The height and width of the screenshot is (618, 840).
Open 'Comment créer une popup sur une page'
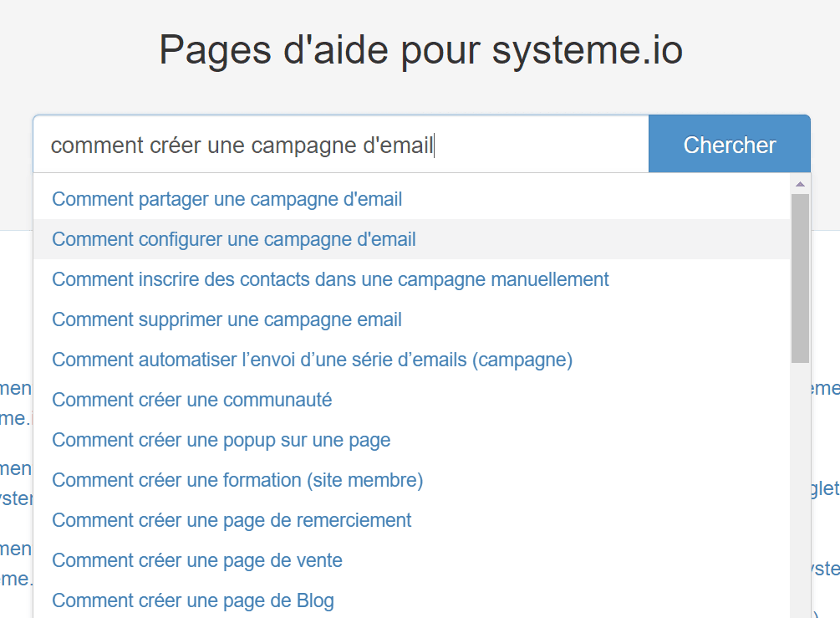[x=411, y=440]
